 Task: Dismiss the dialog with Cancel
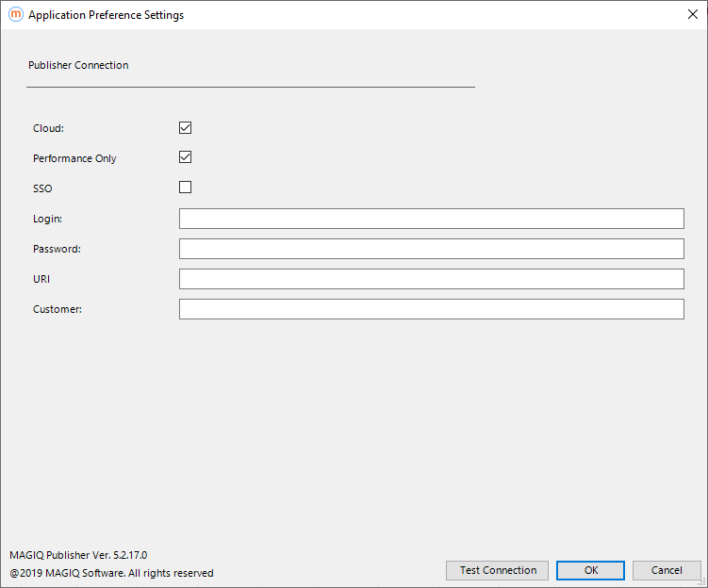[667, 570]
